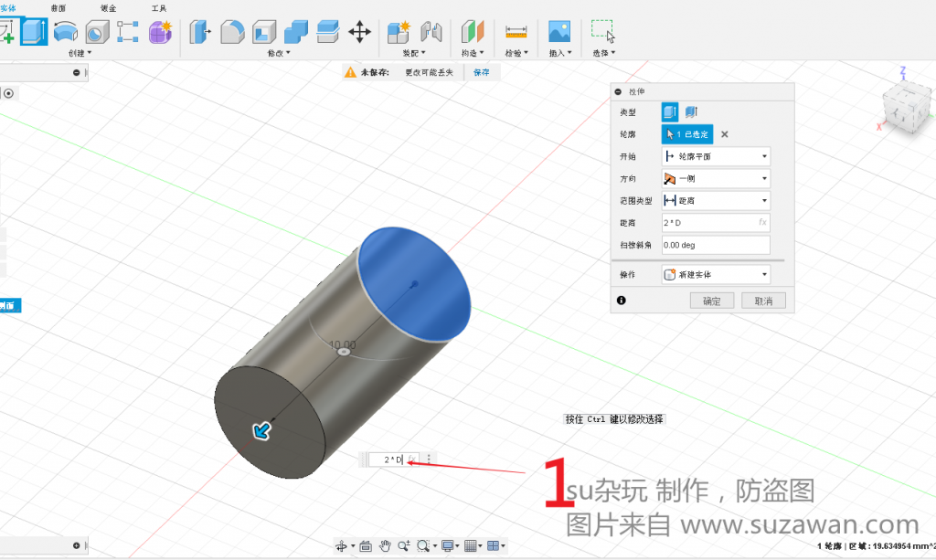
Task: Open the 操作 operation dropdown
Action: 716,274
